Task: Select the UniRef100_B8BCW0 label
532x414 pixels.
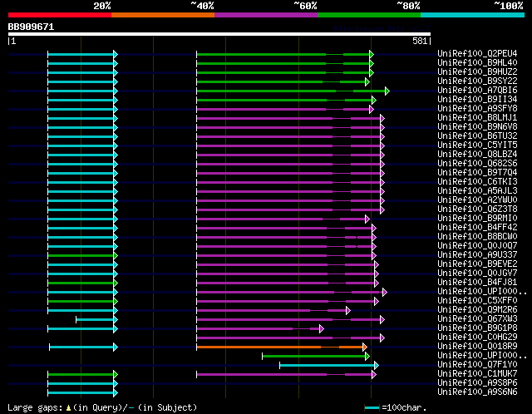Action: [477, 237]
